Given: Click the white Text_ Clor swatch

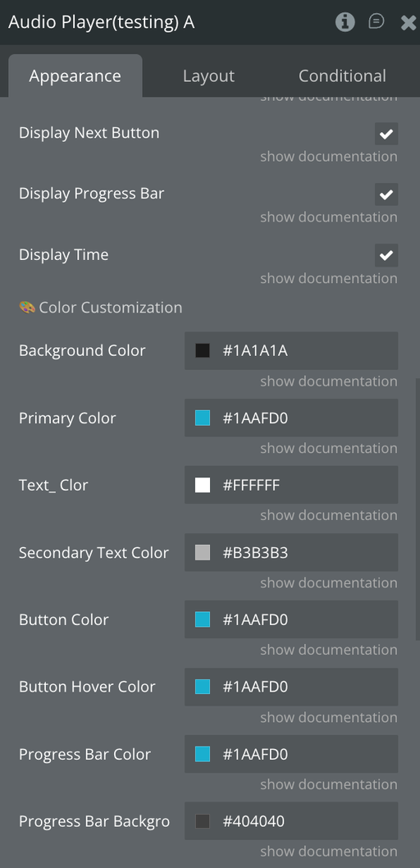Looking at the screenshot, I should click(x=203, y=485).
